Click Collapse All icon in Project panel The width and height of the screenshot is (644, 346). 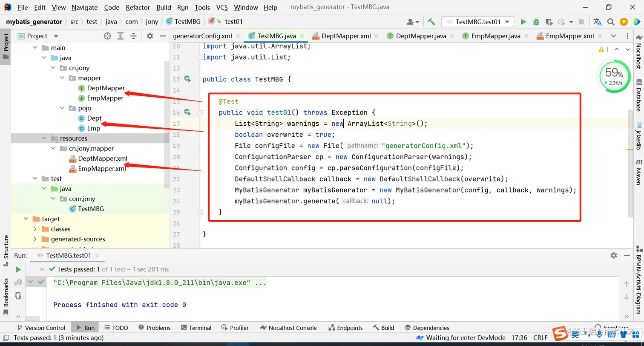point(133,36)
